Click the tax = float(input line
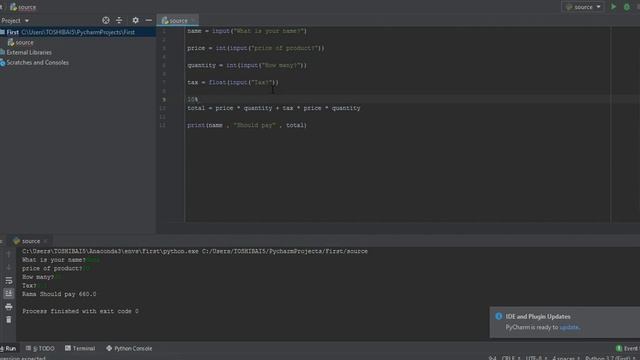The image size is (640, 360). (x=233, y=82)
